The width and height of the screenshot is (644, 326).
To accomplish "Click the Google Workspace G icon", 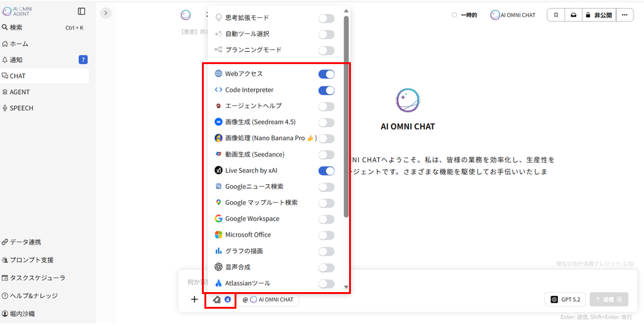I will pyautogui.click(x=219, y=219).
